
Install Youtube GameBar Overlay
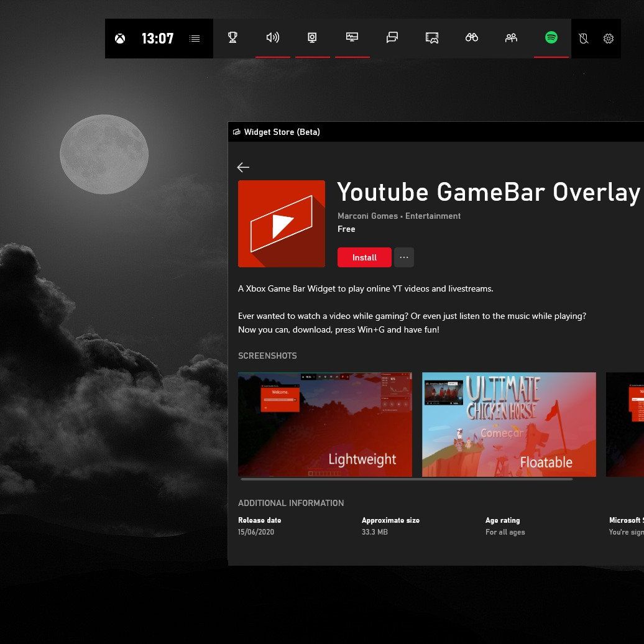[364, 257]
